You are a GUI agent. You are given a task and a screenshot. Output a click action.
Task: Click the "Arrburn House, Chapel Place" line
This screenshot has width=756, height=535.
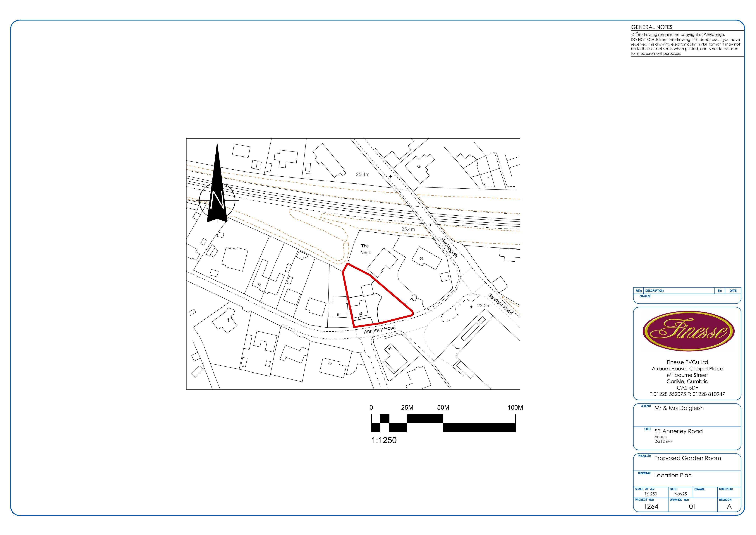(x=687, y=369)
